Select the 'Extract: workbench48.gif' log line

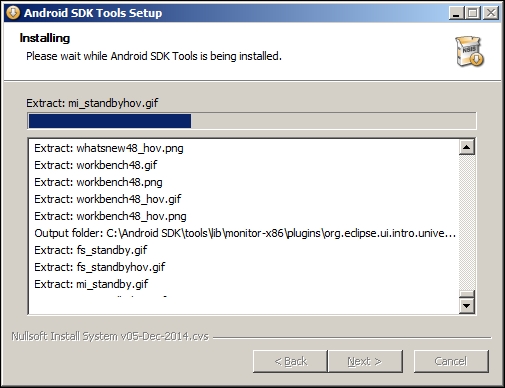coord(96,165)
